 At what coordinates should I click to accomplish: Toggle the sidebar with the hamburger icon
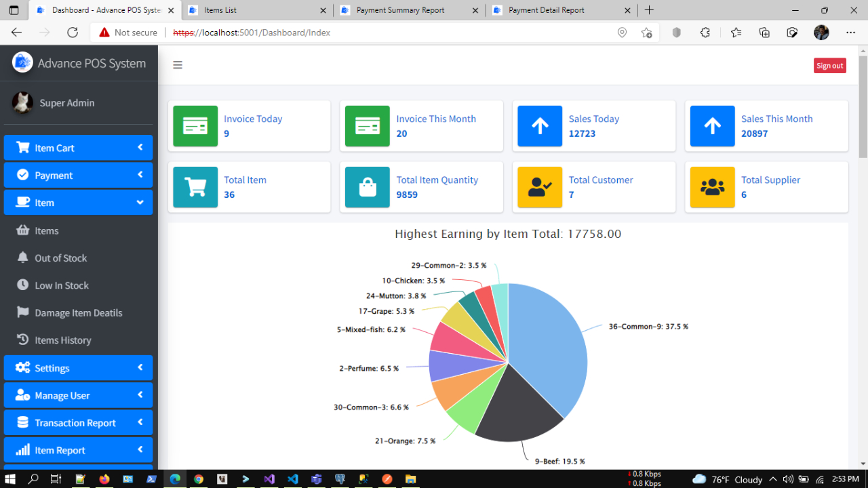pyautogui.click(x=178, y=65)
